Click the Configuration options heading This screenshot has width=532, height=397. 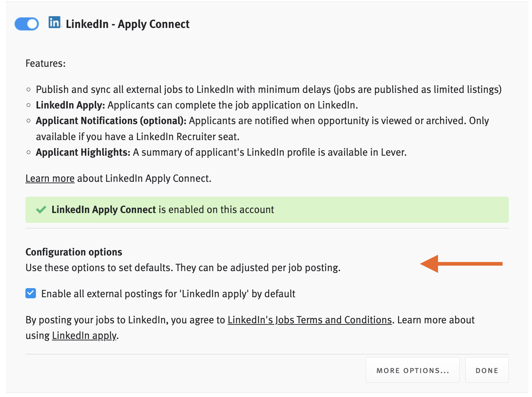coord(73,251)
